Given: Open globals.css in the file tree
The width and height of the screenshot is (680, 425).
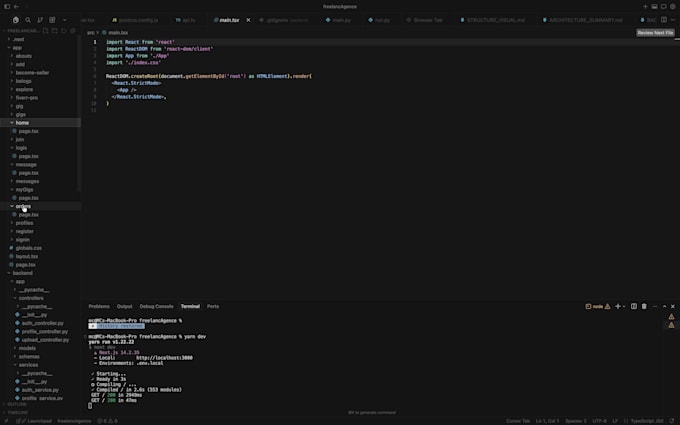Looking at the screenshot, I should click(29, 248).
